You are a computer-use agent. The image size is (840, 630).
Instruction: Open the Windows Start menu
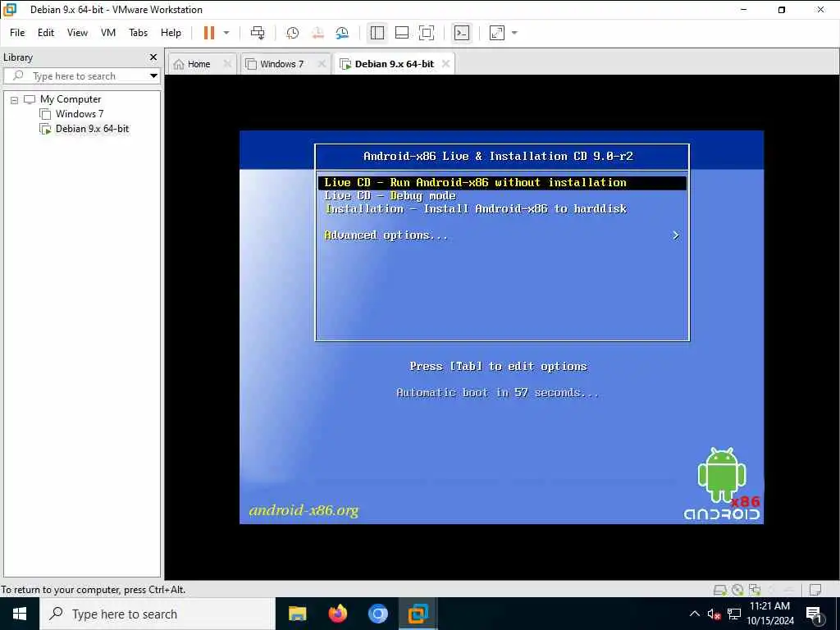click(x=20, y=614)
